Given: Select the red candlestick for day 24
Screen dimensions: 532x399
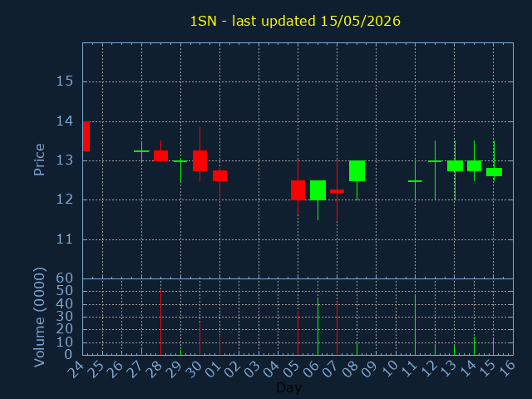Looking at the screenshot, I should 86,136.
